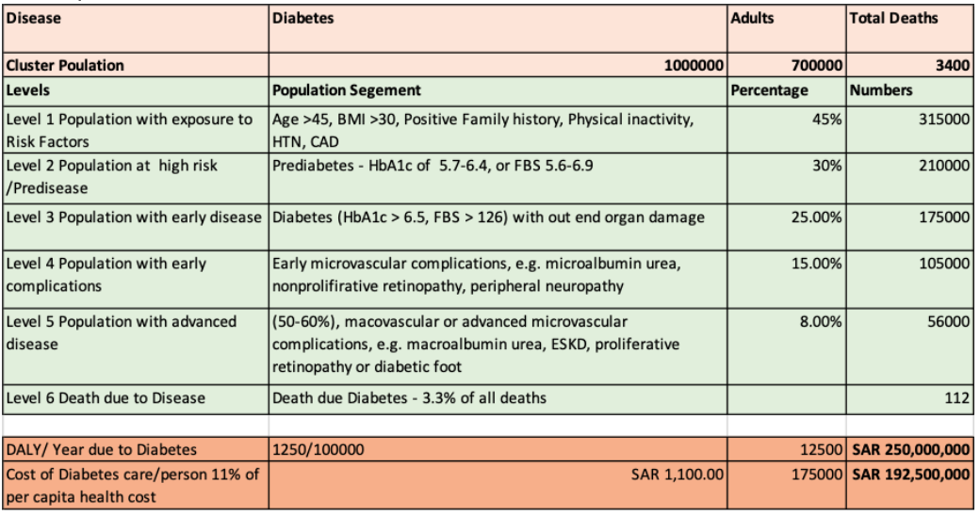Select the Level 3 early disease cell
This screenshot has width=980, height=515.
coord(136,227)
